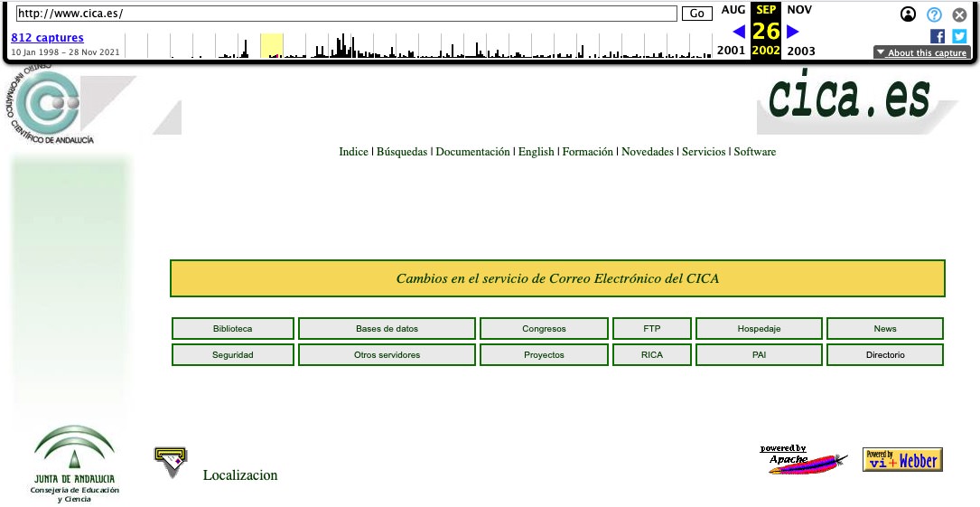Screen dimensions: 980x507
Task: Click the Powered by Apache logo
Action: click(802, 460)
